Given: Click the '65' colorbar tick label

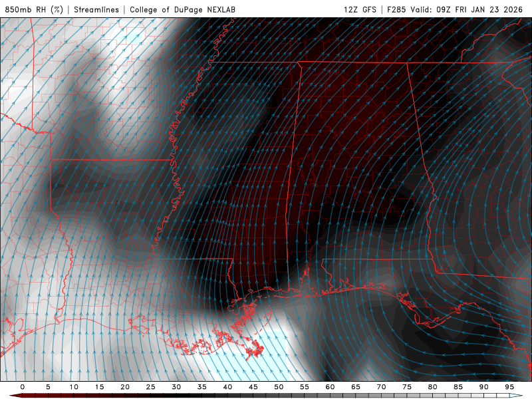Looking at the screenshot, I should coord(356,387).
